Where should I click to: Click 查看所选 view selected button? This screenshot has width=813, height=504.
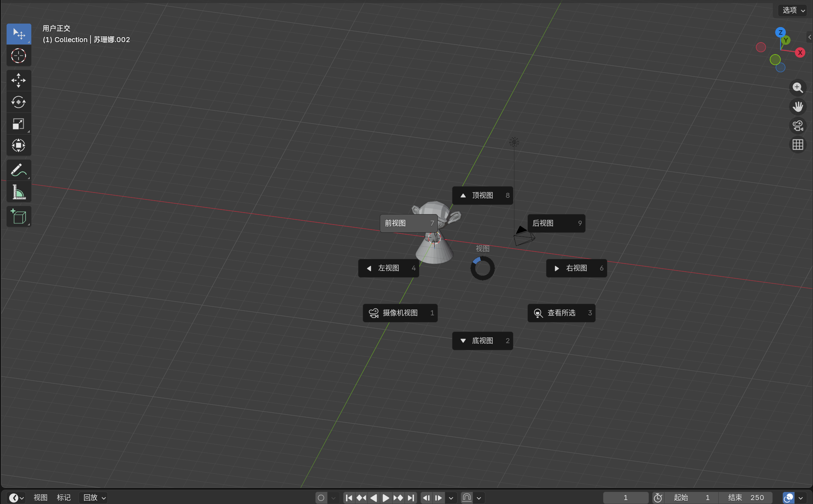click(x=561, y=313)
